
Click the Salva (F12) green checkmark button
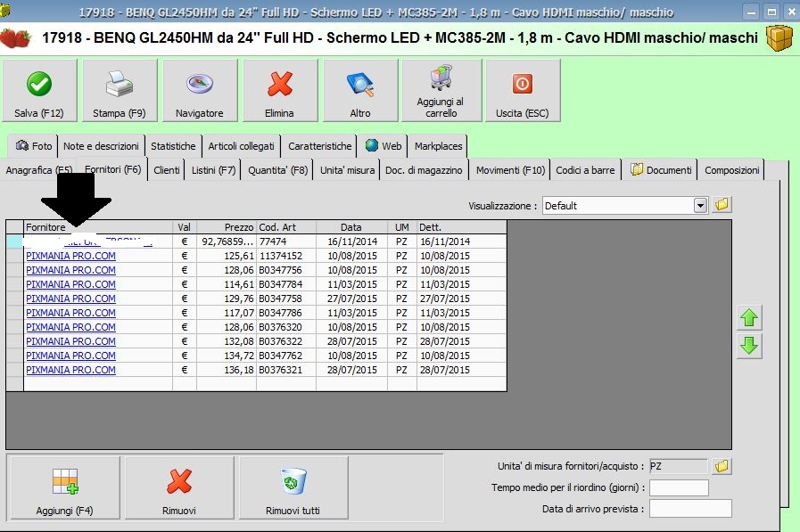pyautogui.click(x=39, y=91)
